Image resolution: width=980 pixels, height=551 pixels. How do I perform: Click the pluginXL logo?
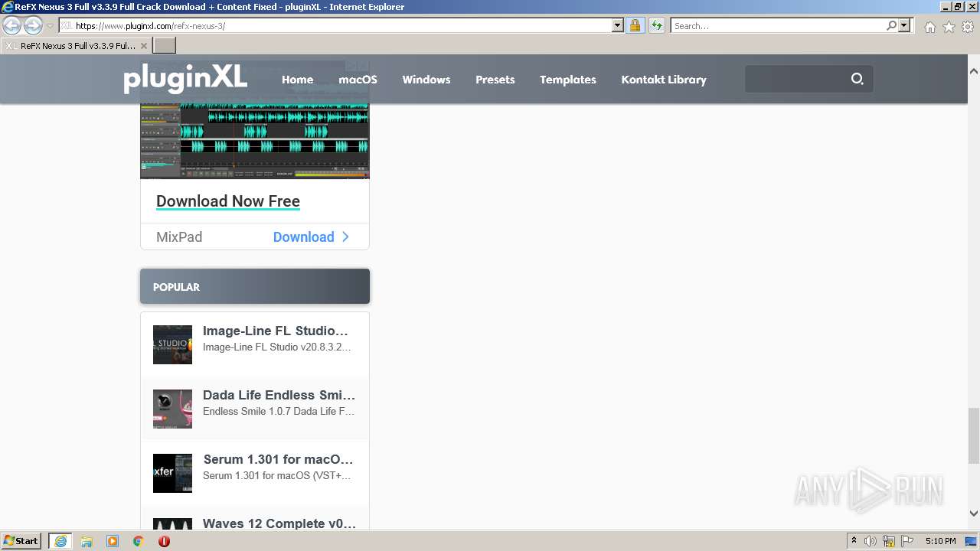click(185, 78)
